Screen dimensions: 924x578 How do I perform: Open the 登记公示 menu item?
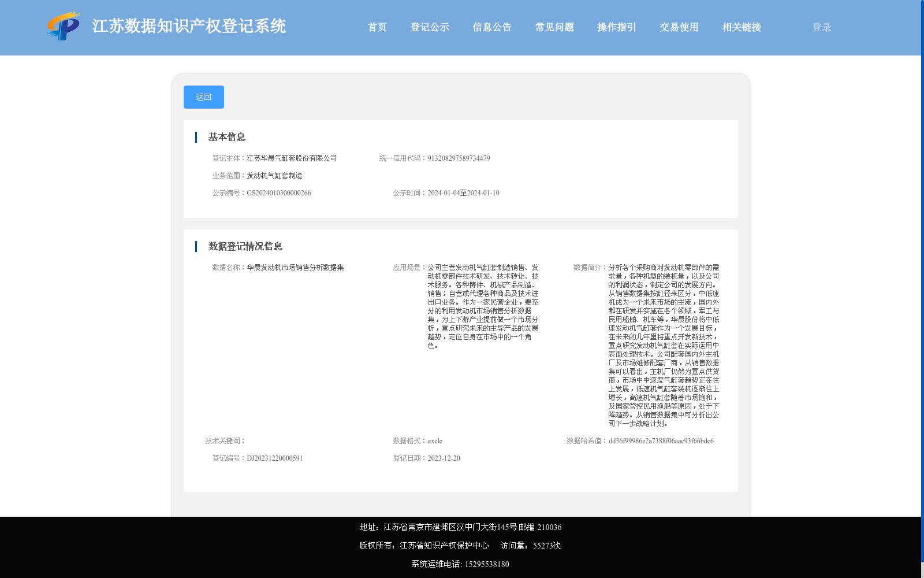pyautogui.click(x=430, y=27)
